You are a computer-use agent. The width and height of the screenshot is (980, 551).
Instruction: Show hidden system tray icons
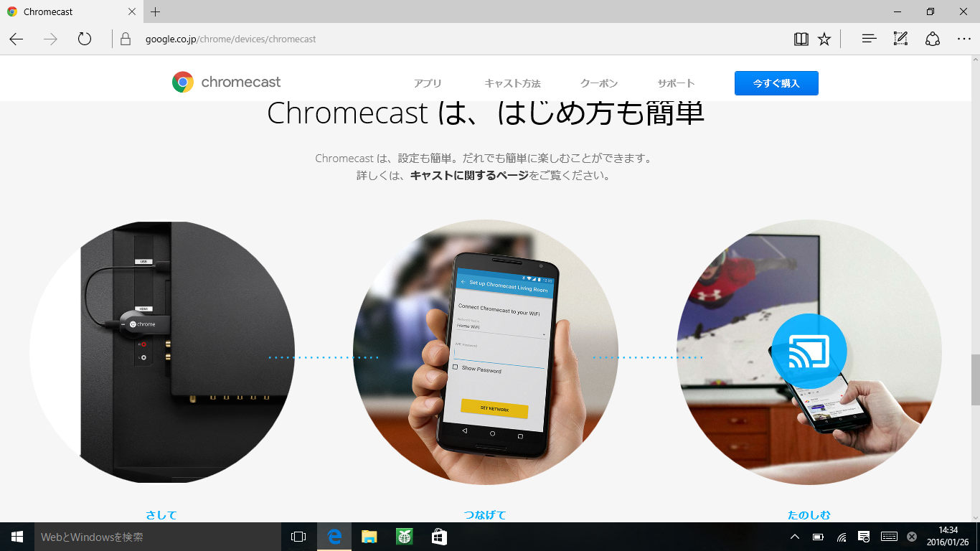[x=794, y=537]
